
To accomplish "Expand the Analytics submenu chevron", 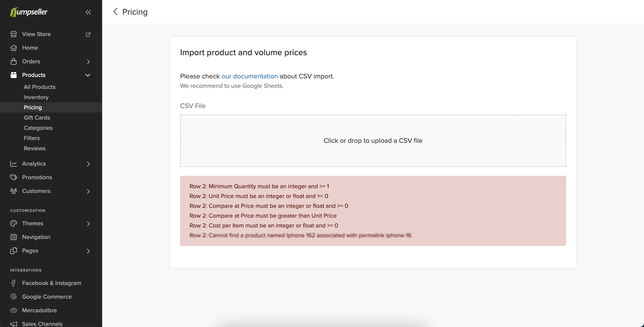I will point(88,164).
